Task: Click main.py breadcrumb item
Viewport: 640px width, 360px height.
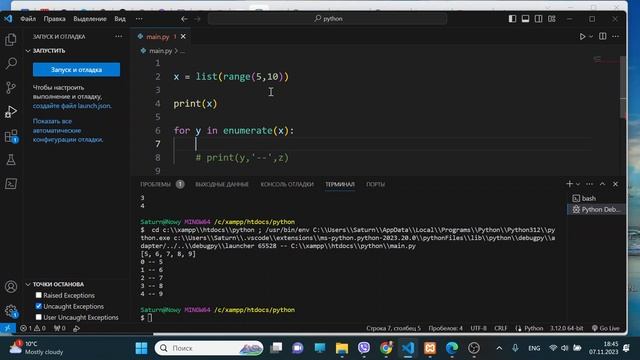Action: pos(160,51)
